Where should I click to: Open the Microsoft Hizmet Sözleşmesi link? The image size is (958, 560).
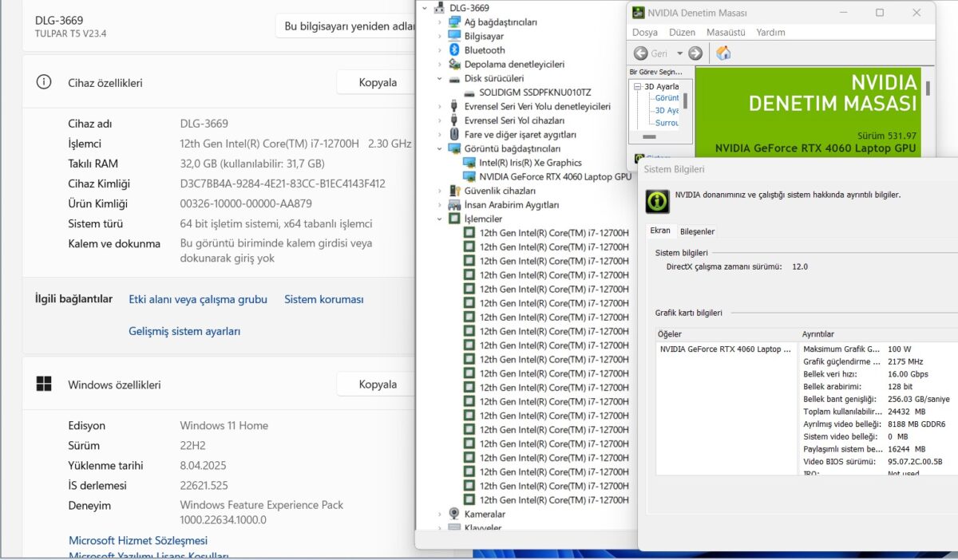click(x=138, y=541)
